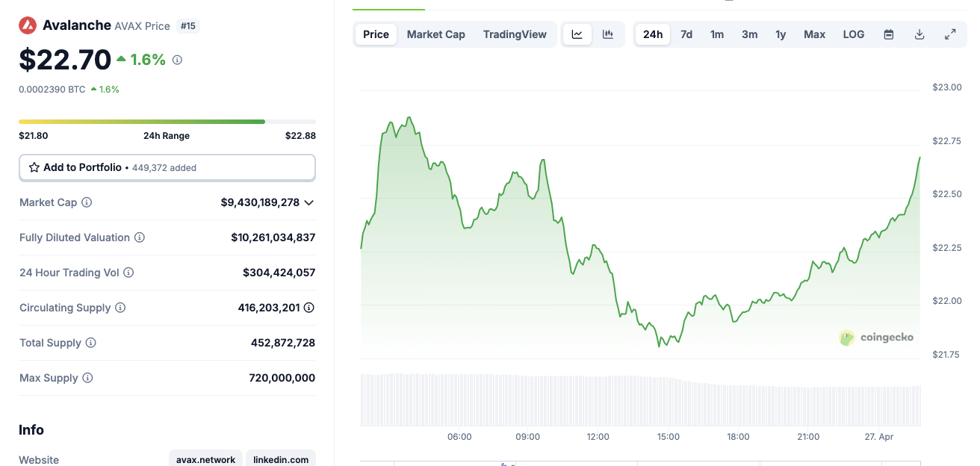The width and height of the screenshot is (980, 466).
Task: Select the 3m time range
Action: [x=750, y=34]
